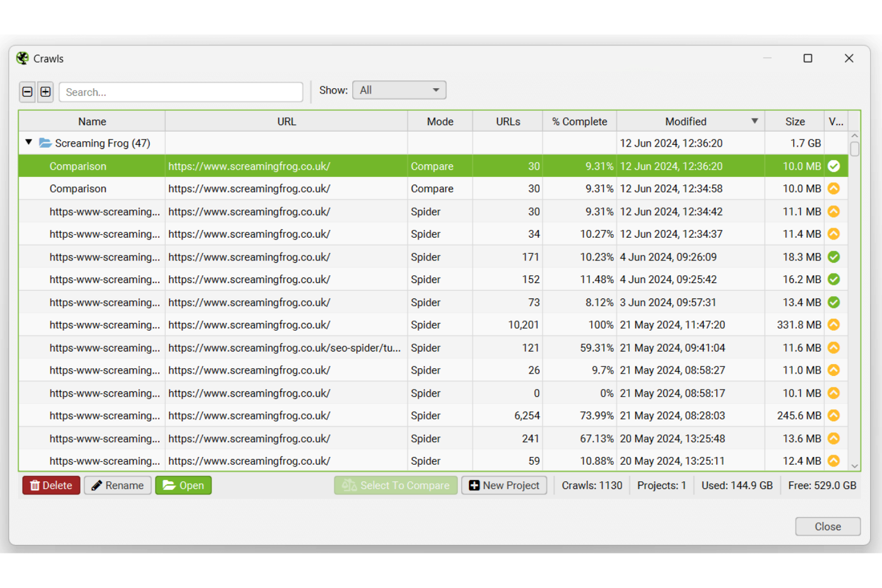Click green check icon in 09:26:09 crawl row
Image resolution: width=882 pixels, height=588 pixels.
point(834,257)
